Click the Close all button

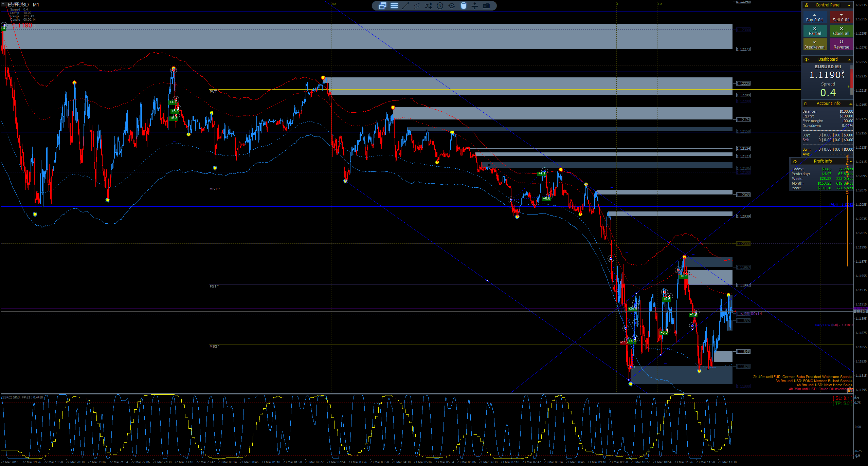pos(841,31)
